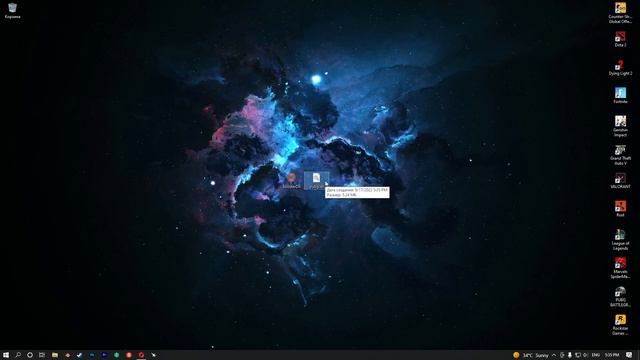Screen dimensions: 640x360
Task: Select the League of Legends shortcut
Action: pyautogui.click(x=620, y=239)
